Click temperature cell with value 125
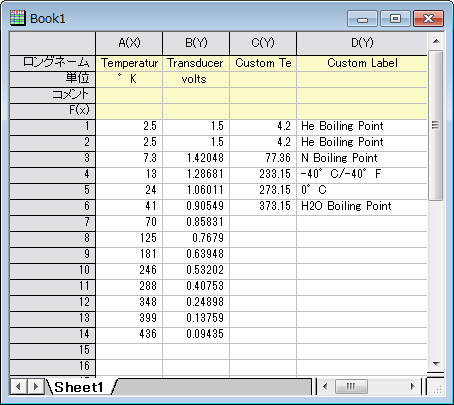This screenshot has width=454, height=405. [129, 239]
